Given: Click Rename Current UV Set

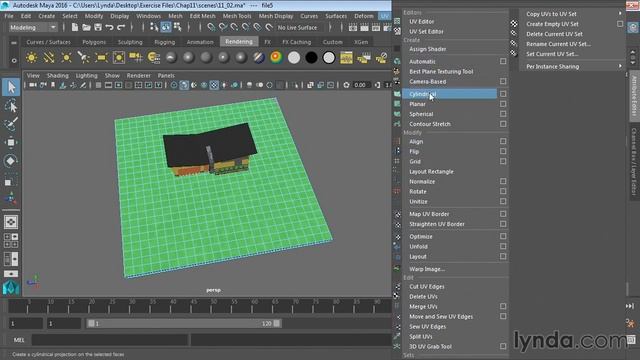Looking at the screenshot, I should (558, 44).
